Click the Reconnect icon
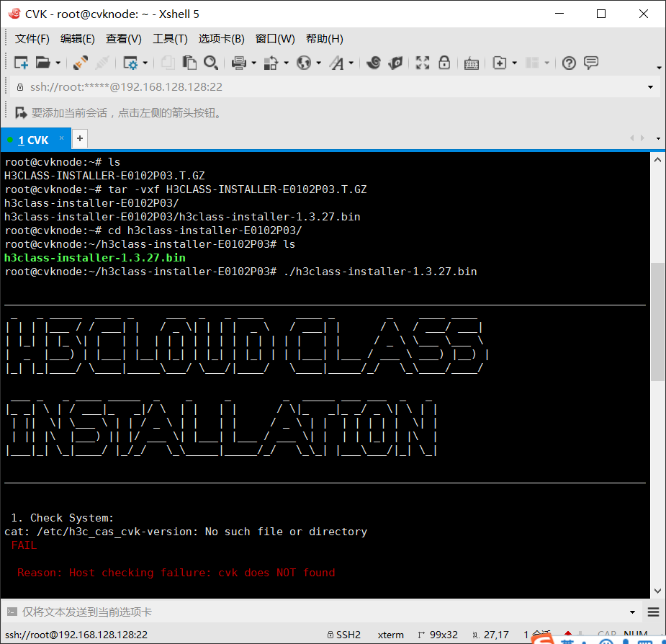 coord(102,63)
